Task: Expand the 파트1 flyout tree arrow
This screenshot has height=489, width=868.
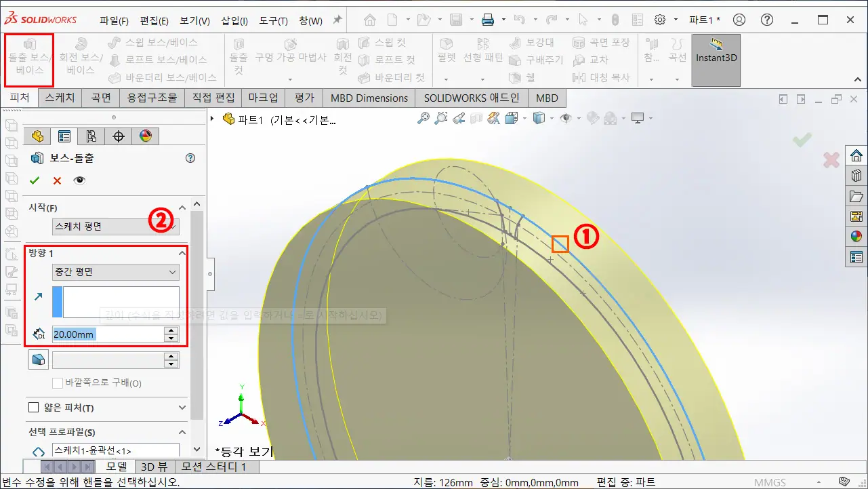Action: pos(213,119)
